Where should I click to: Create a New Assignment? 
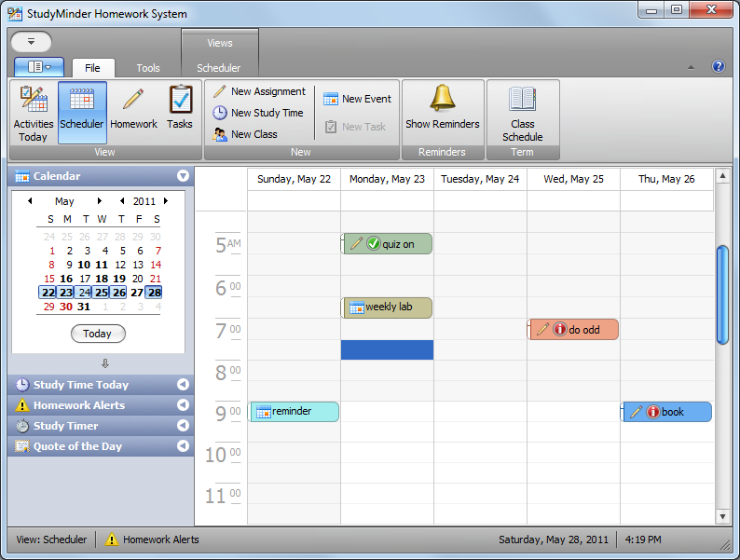pos(259,91)
